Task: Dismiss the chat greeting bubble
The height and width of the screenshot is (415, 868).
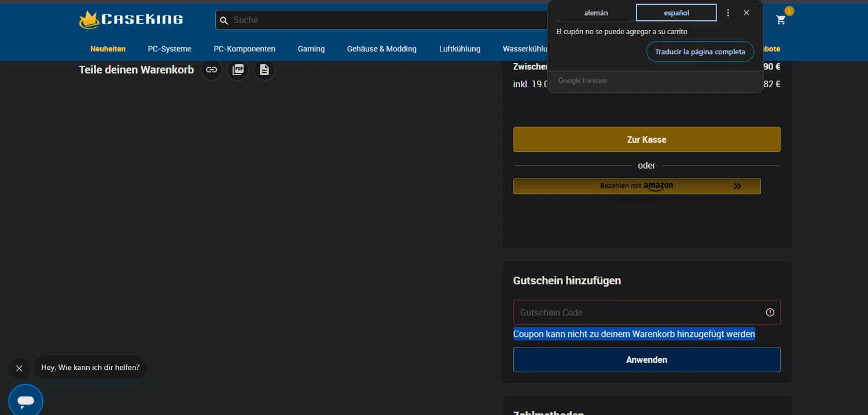Action: [19, 368]
